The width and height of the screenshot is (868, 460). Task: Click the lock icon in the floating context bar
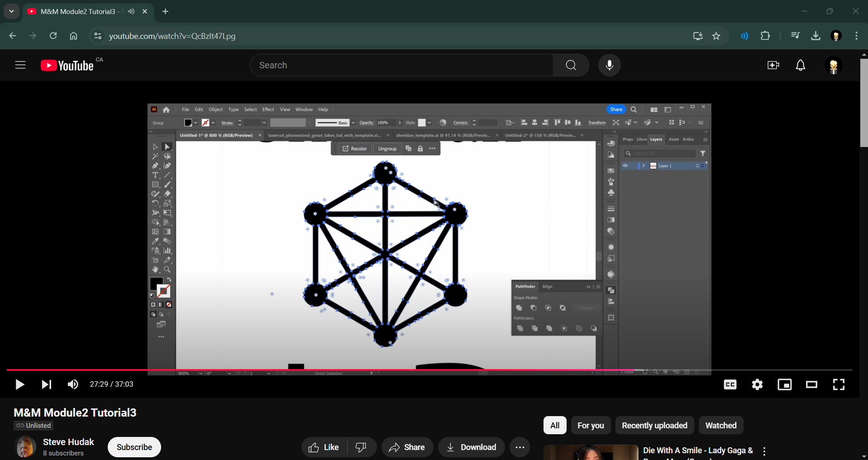[420, 148]
